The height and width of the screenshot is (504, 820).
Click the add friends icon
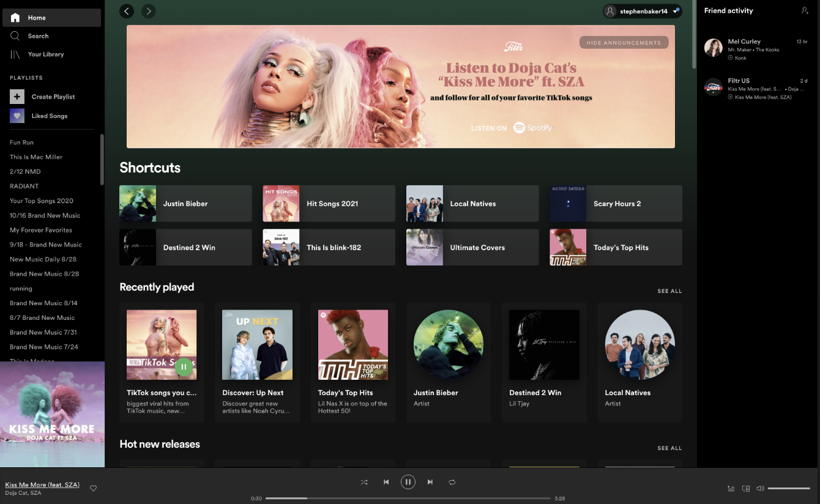coord(805,10)
